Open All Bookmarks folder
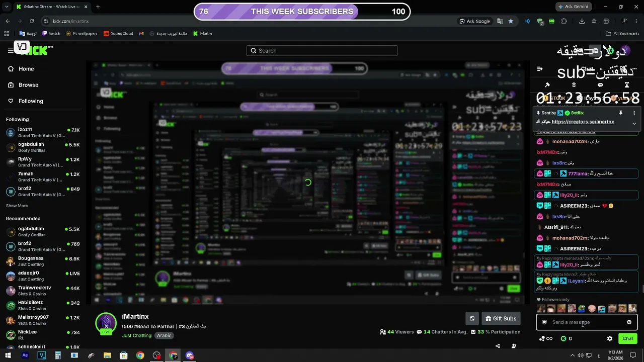This screenshot has height=362, width=644. point(622,34)
